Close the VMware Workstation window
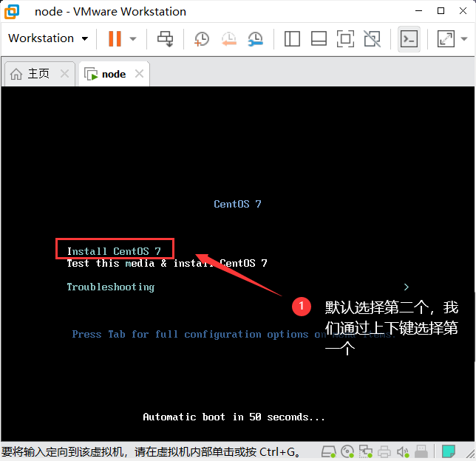 point(463,11)
